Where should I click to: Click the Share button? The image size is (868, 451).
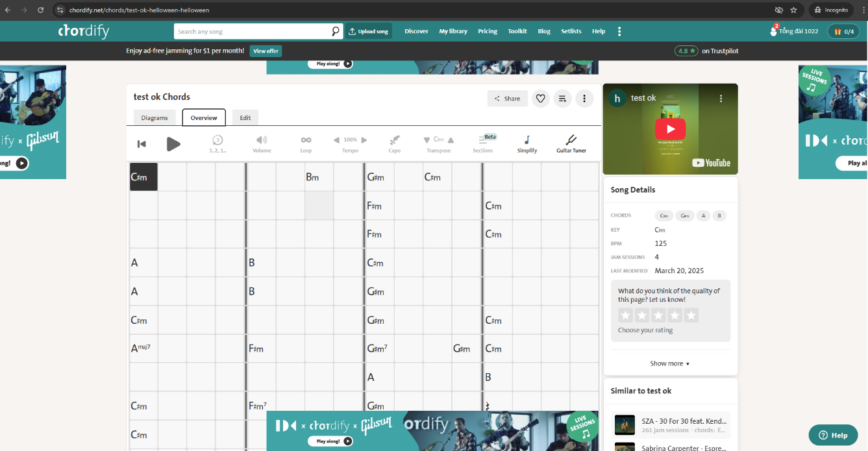[508, 99]
